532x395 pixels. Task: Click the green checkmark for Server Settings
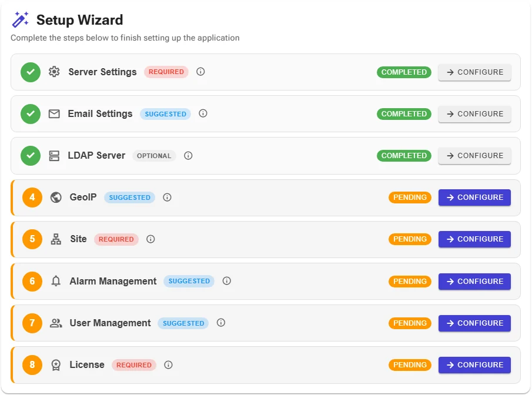click(31, 72)
